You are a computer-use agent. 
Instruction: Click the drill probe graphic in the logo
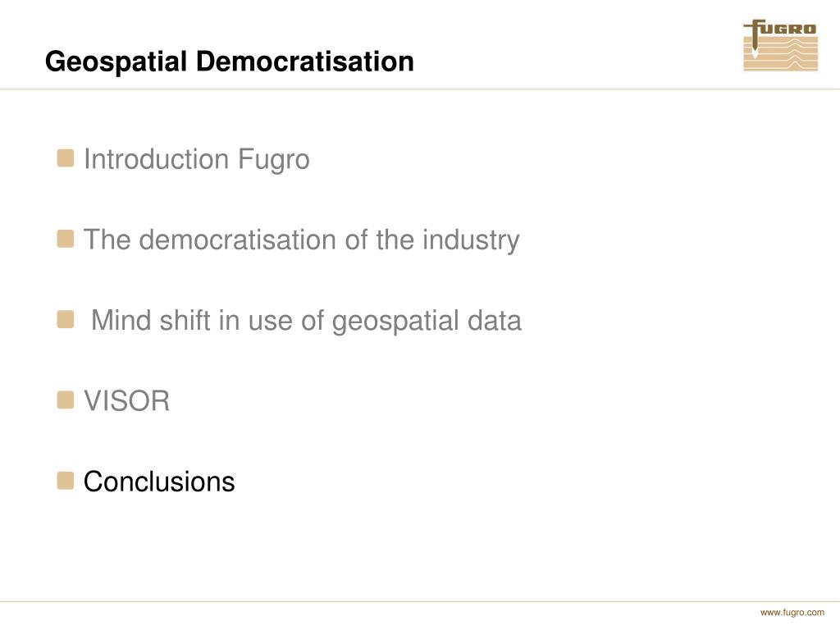point(755,40)
